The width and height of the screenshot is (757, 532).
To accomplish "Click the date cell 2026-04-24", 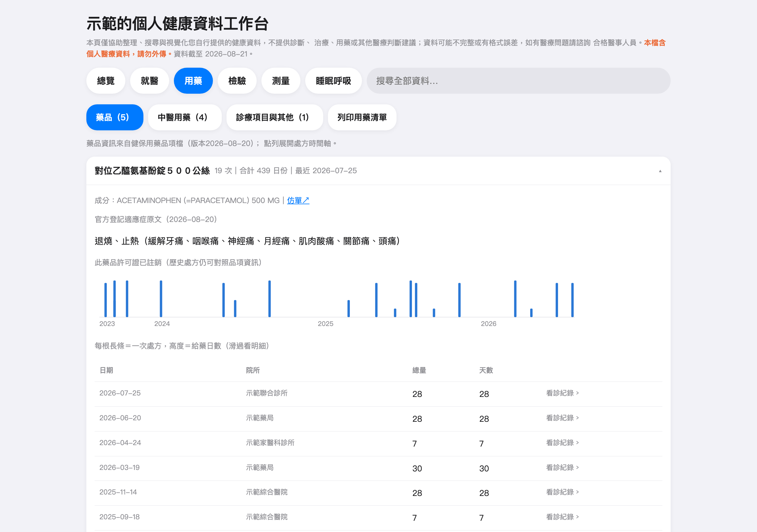I will (120, 442).
